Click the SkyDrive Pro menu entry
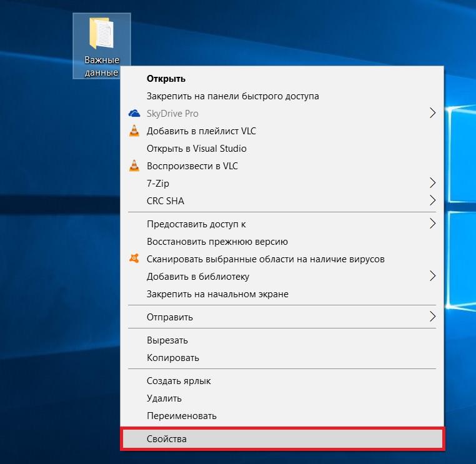This screenshot has height=464, width=476. [x=282, y=114]
